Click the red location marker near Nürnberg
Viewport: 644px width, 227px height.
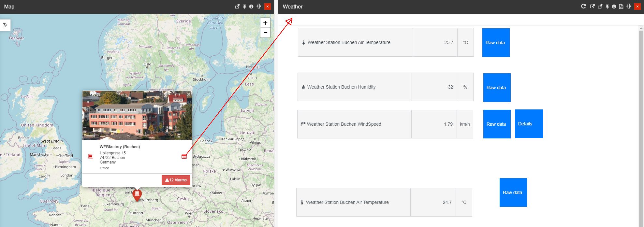point(137,194)
